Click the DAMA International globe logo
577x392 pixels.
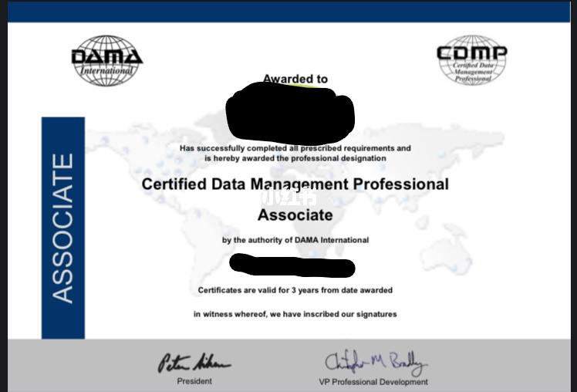pos(107,61)
